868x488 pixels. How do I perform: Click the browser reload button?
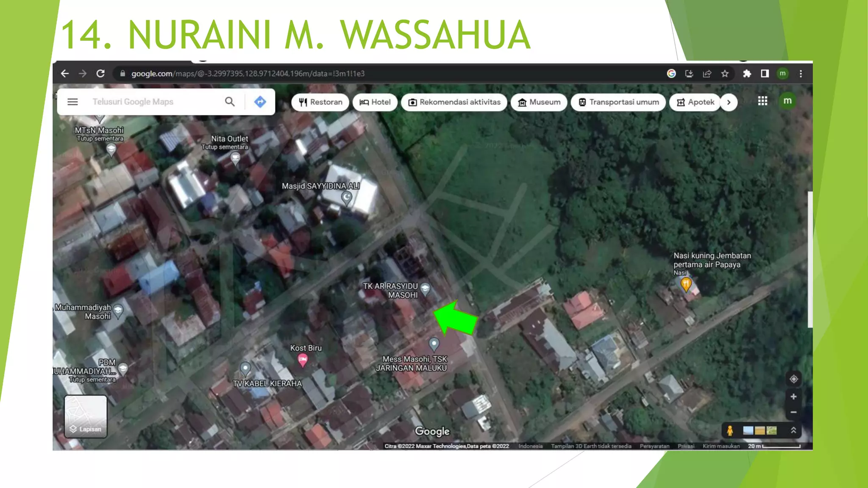(x=100, y=74)
